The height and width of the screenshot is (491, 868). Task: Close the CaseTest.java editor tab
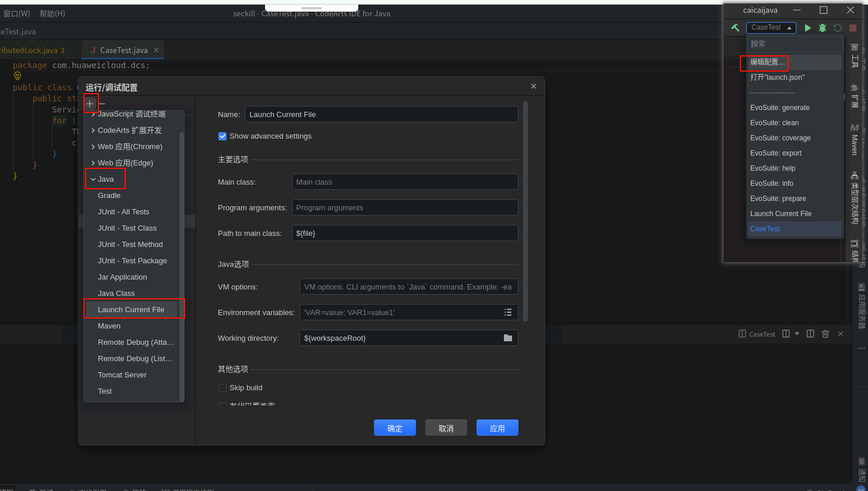coord(156,50)
